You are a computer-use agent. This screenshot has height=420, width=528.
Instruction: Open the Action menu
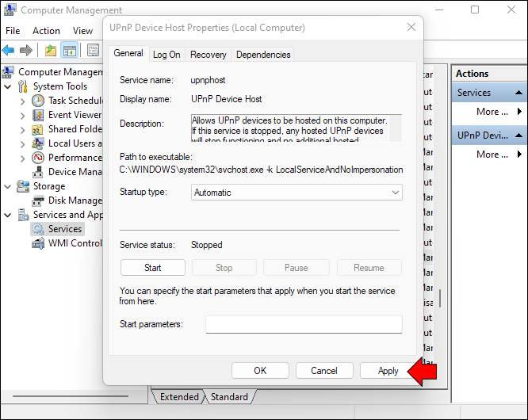point(46,31)
